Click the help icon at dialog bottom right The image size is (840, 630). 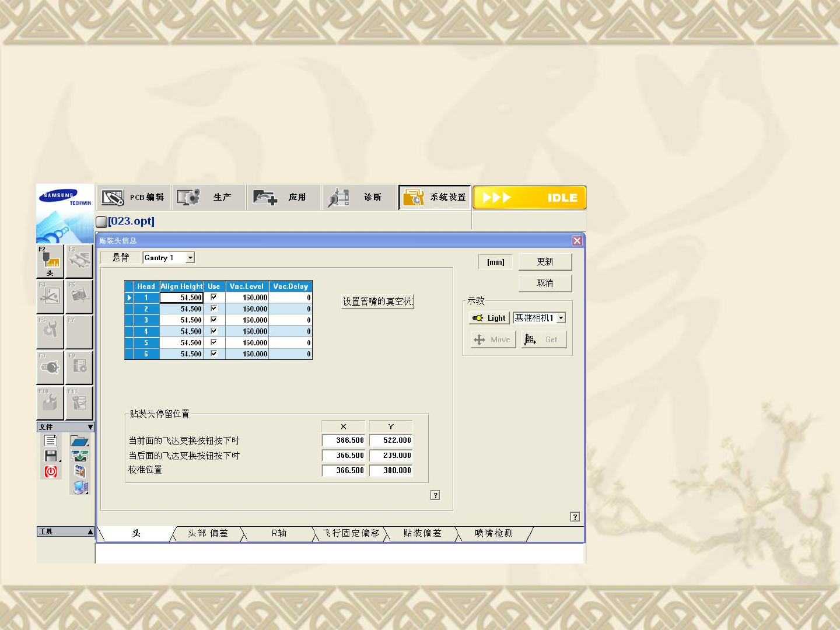(x=575, y=517)
